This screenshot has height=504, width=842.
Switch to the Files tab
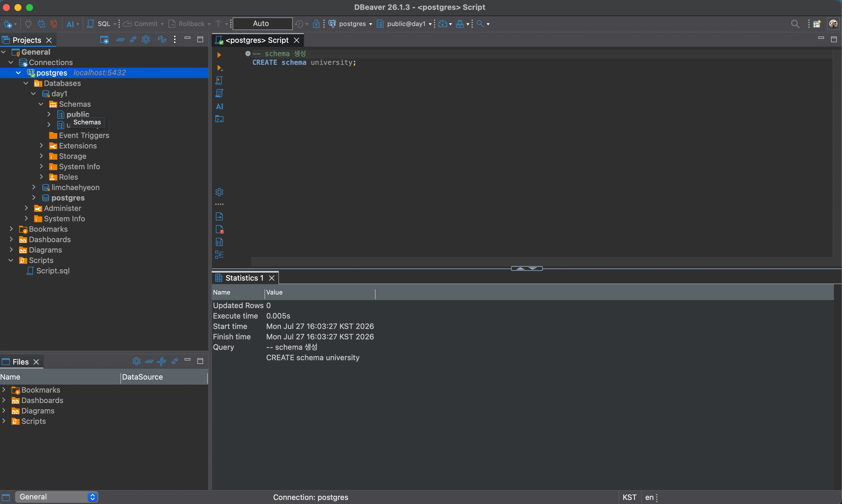[x=20, y=362]
